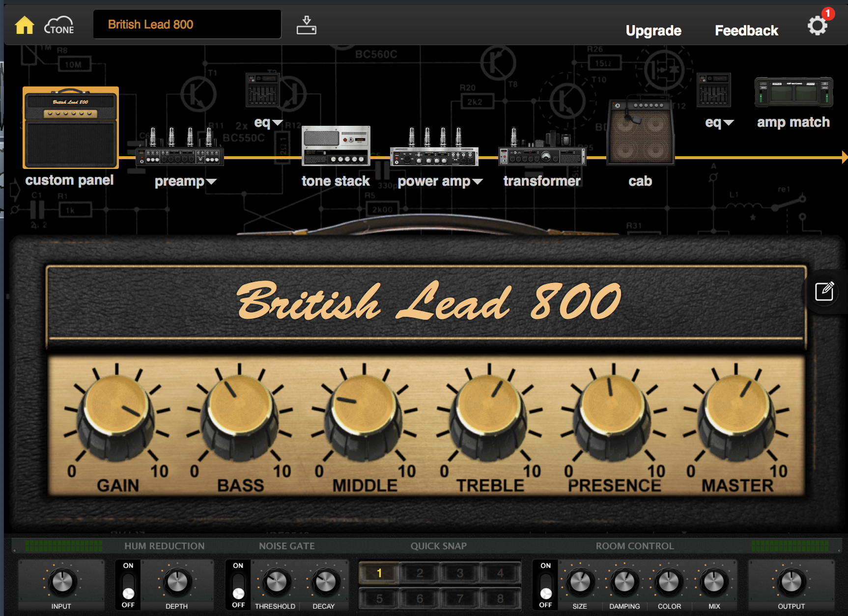Screen dimensions: 848x616
Task: Toggle the Noise Gate on/off switch
Action: (238, 585)
